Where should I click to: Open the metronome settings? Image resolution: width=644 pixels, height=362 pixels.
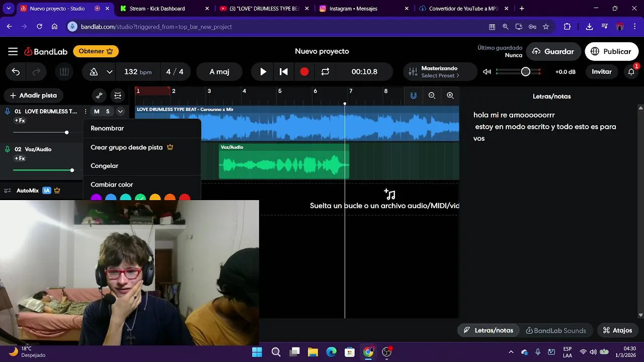tap(94, 72)
